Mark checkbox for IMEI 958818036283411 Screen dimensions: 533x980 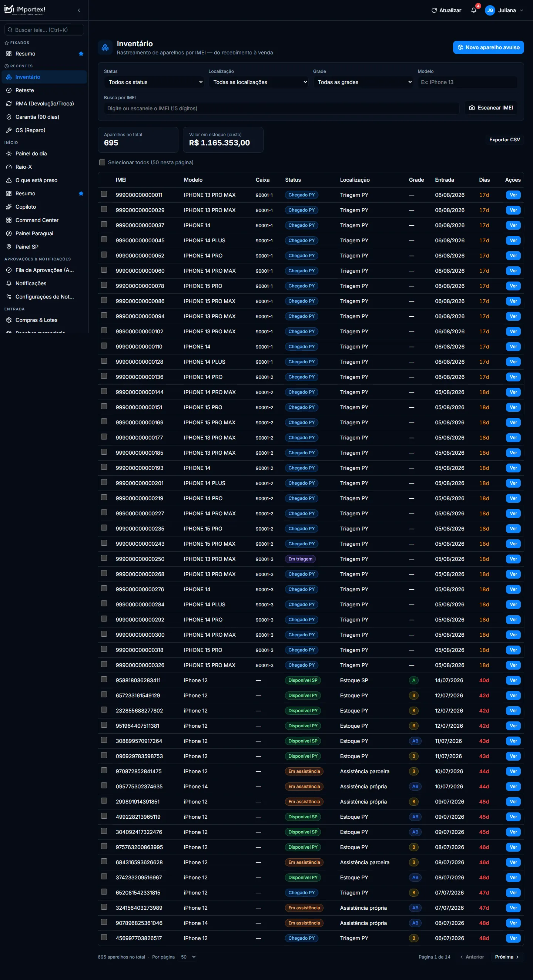(104, 680)
